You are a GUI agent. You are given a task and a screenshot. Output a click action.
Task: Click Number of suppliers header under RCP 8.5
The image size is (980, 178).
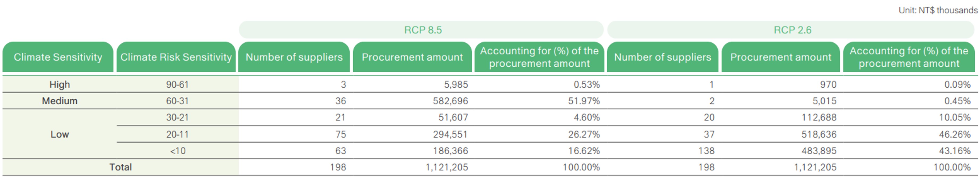[294, 57]
